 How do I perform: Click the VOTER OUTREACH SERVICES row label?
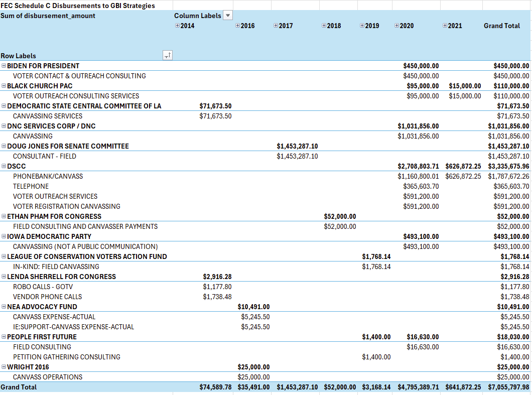coord(55,196)
